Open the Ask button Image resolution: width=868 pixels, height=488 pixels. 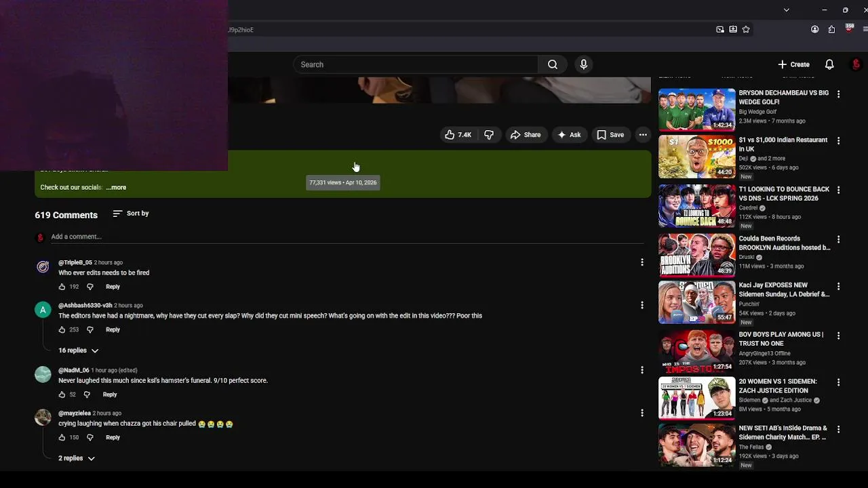(569, 135)
